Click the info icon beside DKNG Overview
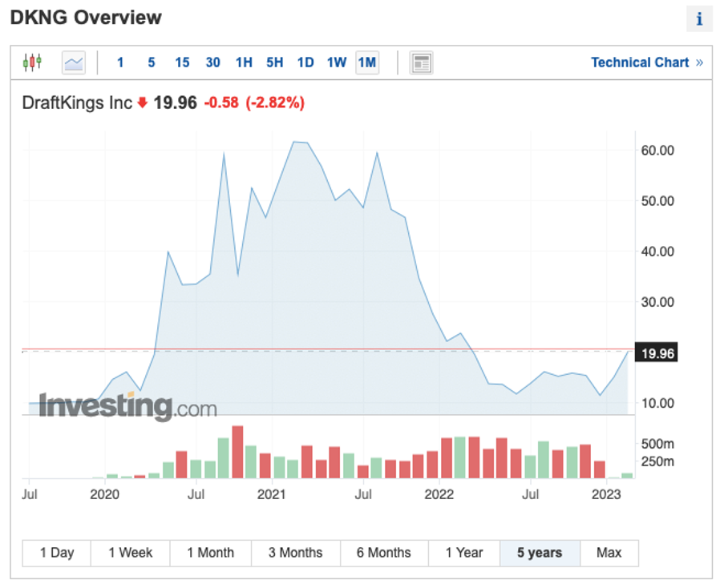Screen dimensions: 728x588 pos(699,19)
